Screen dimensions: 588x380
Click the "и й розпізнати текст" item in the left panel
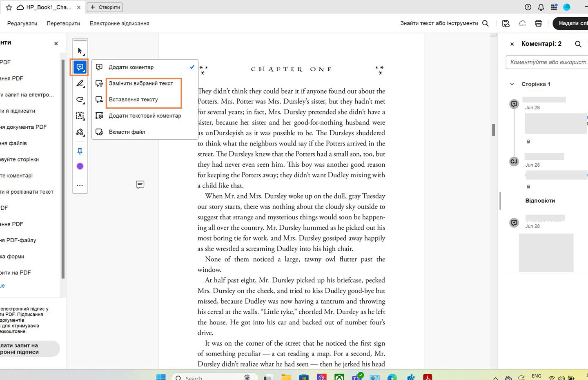pyautogui.click(x=27, y=192)
